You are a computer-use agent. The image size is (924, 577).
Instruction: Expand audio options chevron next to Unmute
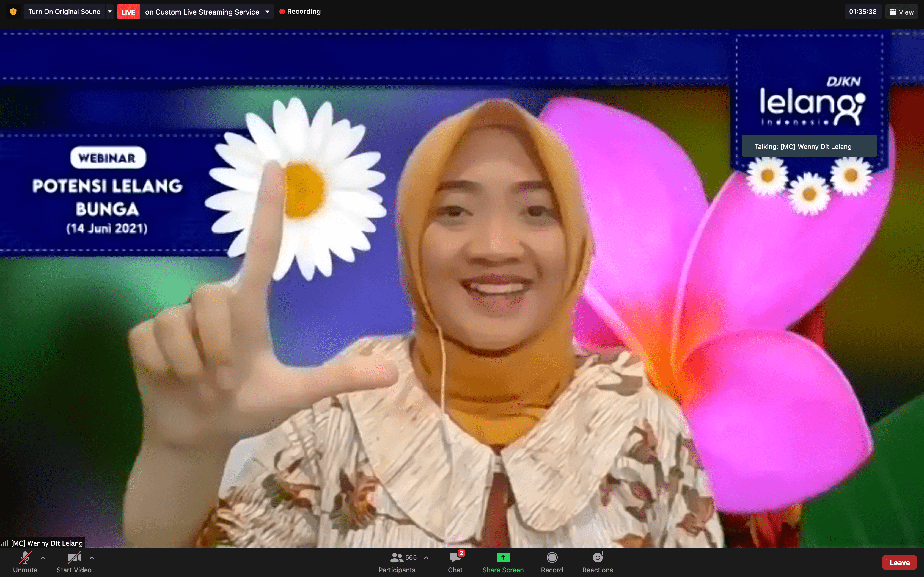(43, 558)
